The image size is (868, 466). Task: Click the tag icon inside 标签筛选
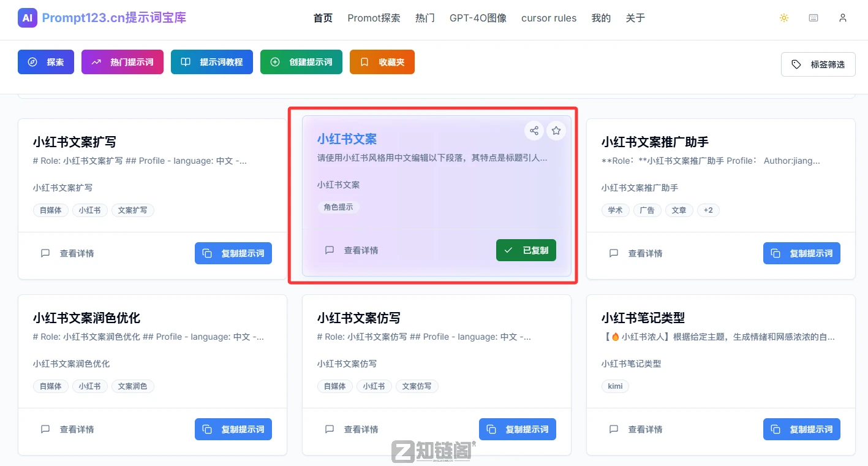(x=798, y=64)
